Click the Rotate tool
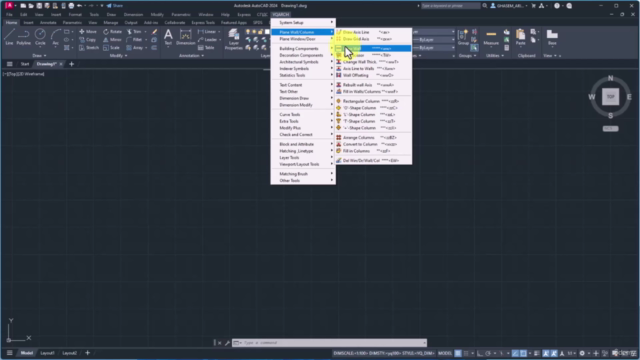This screenshot has height=360, width=640. click(112, 31)
